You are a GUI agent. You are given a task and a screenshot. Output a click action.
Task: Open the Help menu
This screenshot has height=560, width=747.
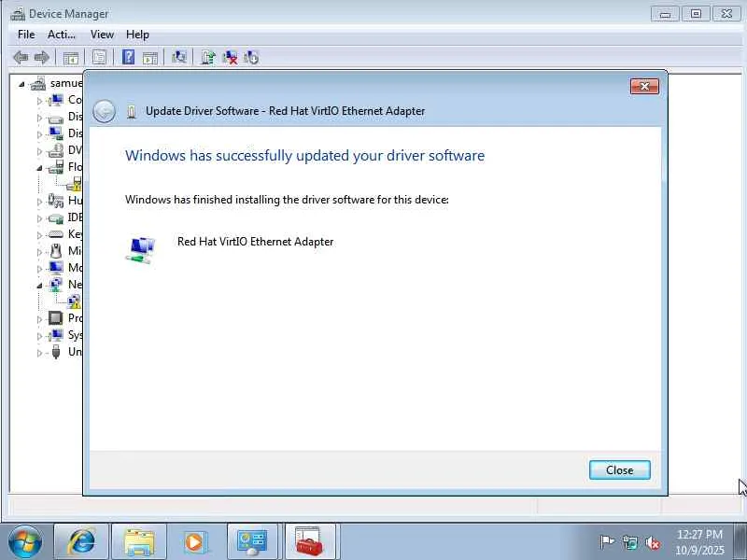(137, 35)
